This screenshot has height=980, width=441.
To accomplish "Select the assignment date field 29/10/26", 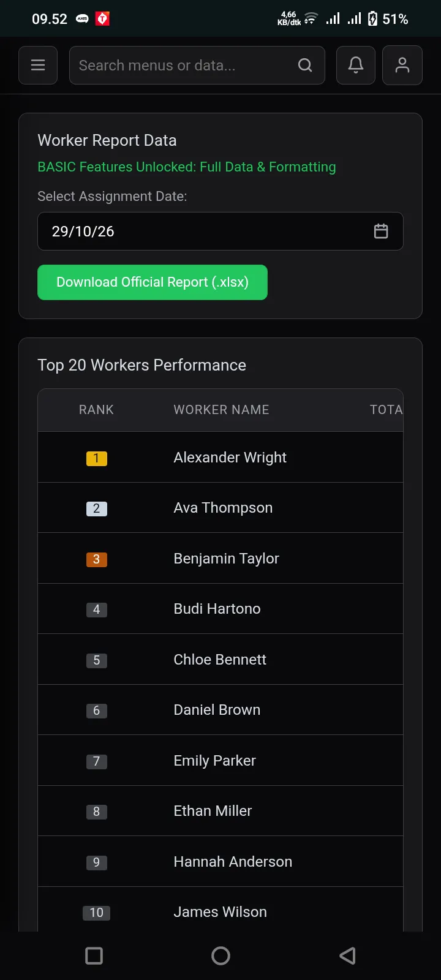I will [x=221, y=231].
